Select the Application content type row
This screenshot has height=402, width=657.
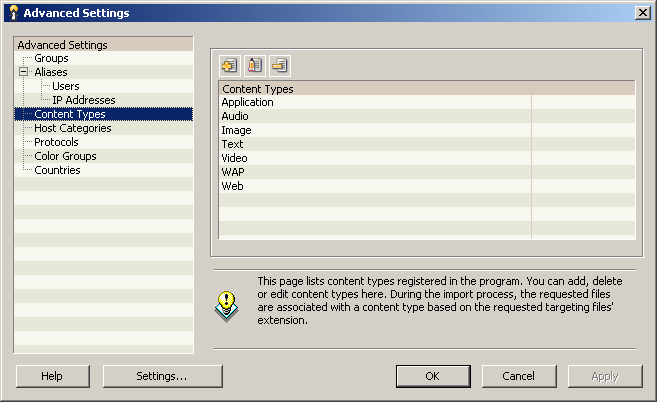[248, 102]
